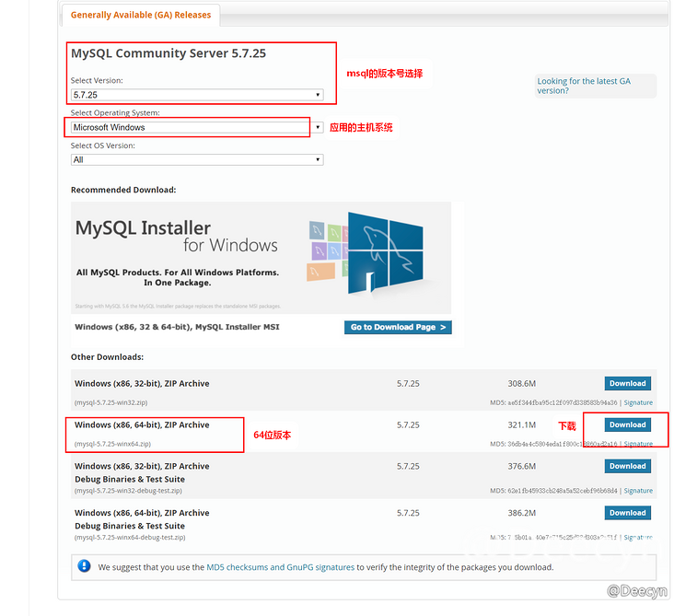Select filename (mysql-5.7.25-win32-debug-test.zip)
This screenshot has width=674, height=616.
point(128,491)
